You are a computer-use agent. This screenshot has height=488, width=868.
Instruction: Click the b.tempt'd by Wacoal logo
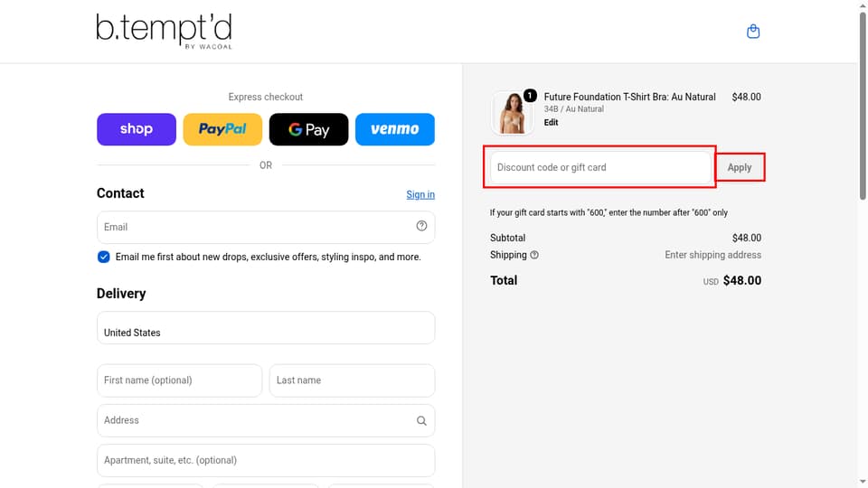pos(164,32)
